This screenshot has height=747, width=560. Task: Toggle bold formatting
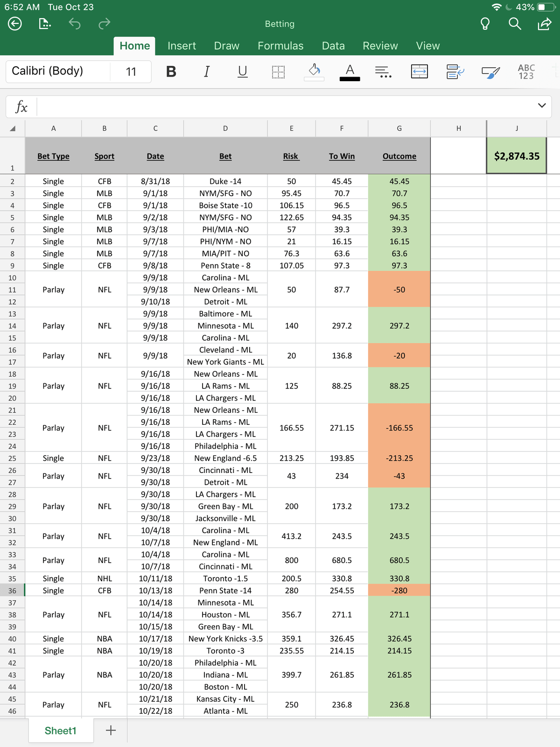(171, 71)
